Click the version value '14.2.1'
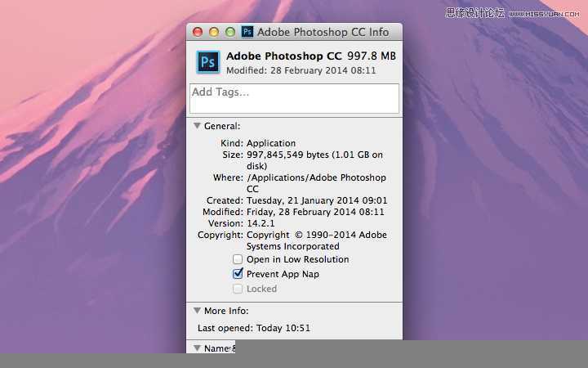 pyautogui.click(x=261, y=223)
